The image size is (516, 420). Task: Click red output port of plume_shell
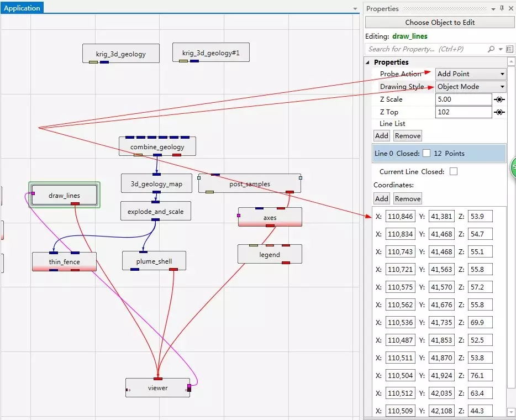173,269
